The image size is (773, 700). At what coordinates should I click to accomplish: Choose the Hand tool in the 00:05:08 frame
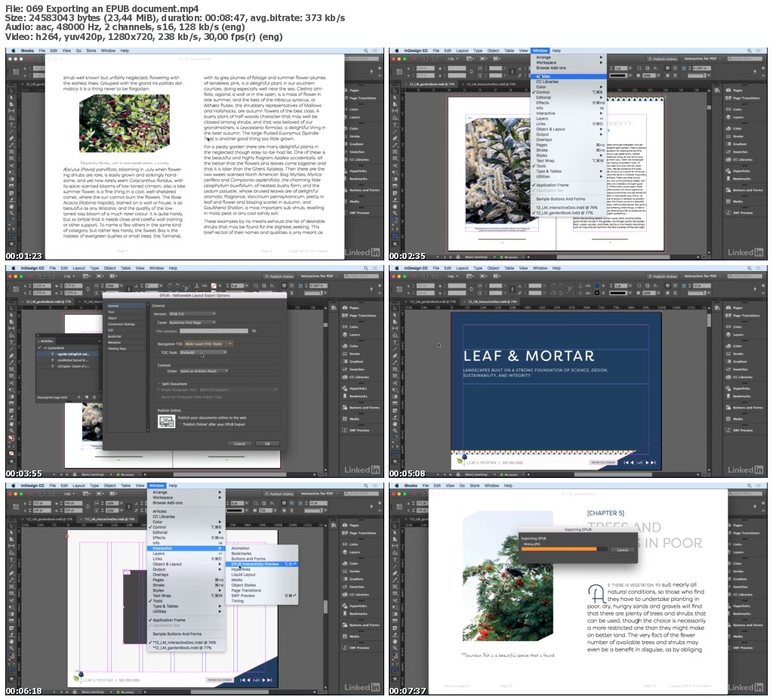coord(394,424)
